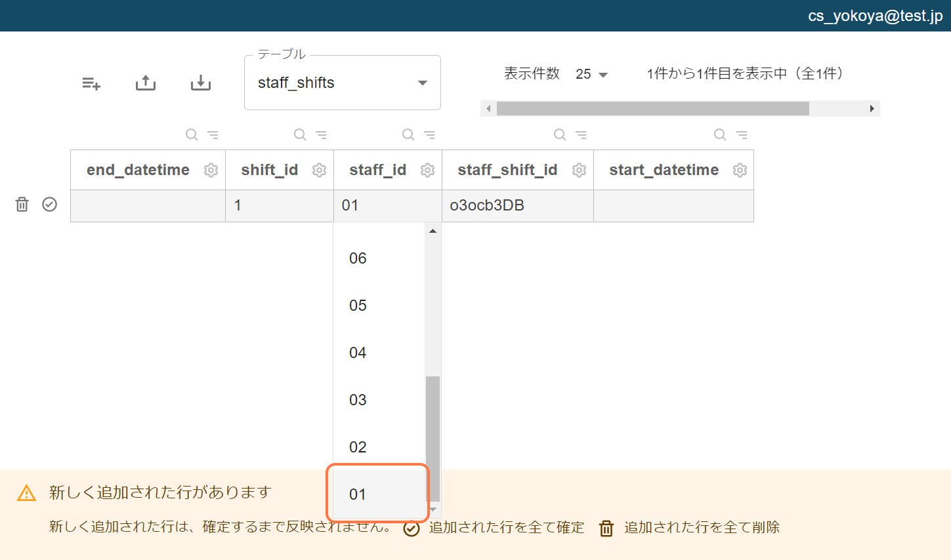This screenshot has width=951, height=560.
Task: Click the start_datetime cell of the row
Action: pos(673,206)
